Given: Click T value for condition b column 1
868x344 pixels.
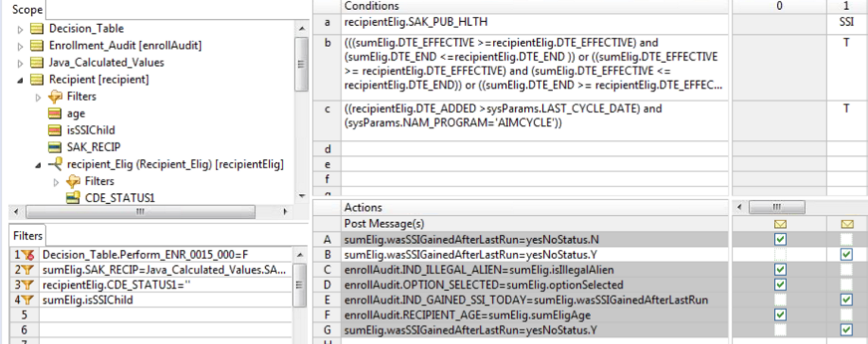Looking at the screenshot, I should [x=847, y=67].
